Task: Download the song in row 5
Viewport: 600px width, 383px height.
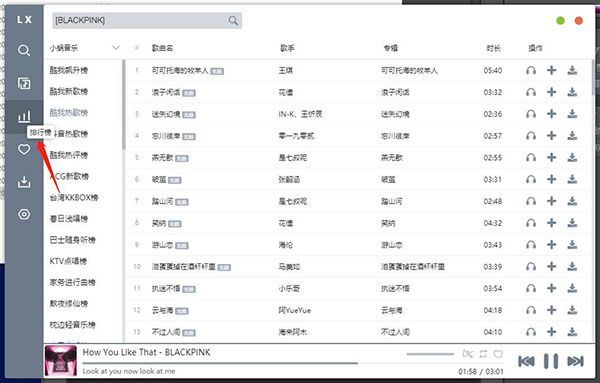Action: [x=572, y=157]
